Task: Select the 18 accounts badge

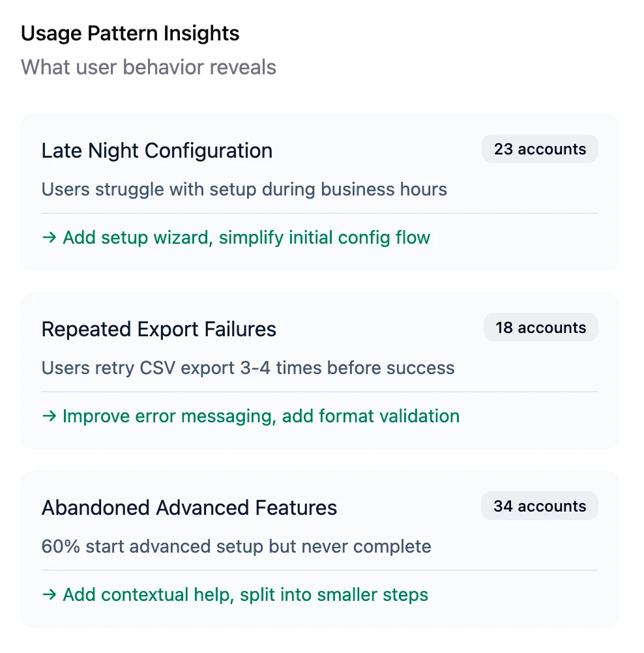Action: coord(540,327)
